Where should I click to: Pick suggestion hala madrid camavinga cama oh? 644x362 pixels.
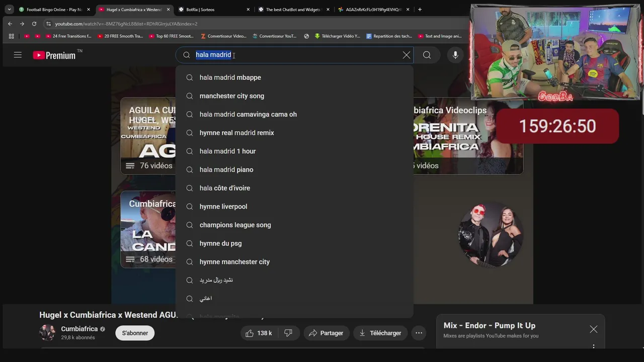point(294,114)
